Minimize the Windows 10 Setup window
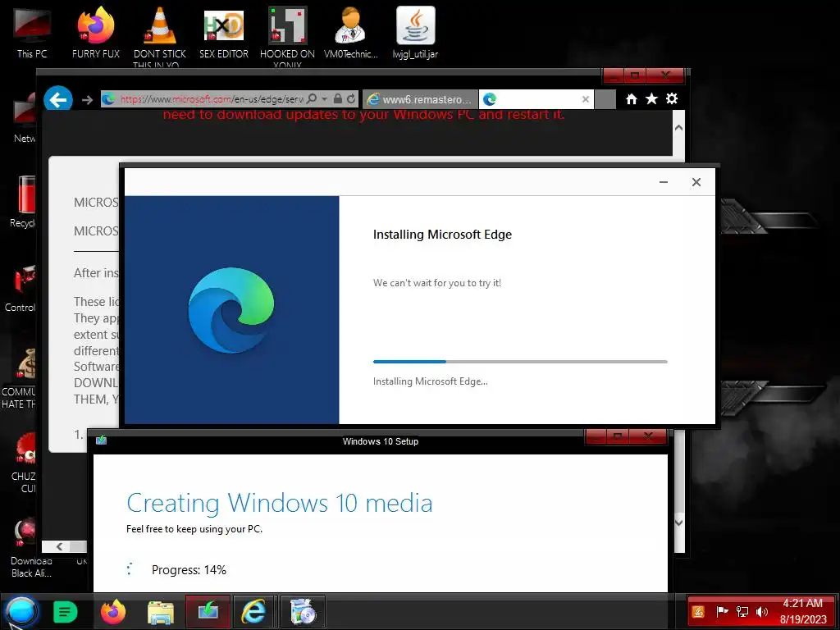The width and height of the screenshot is (840, 630). point(596,436)
